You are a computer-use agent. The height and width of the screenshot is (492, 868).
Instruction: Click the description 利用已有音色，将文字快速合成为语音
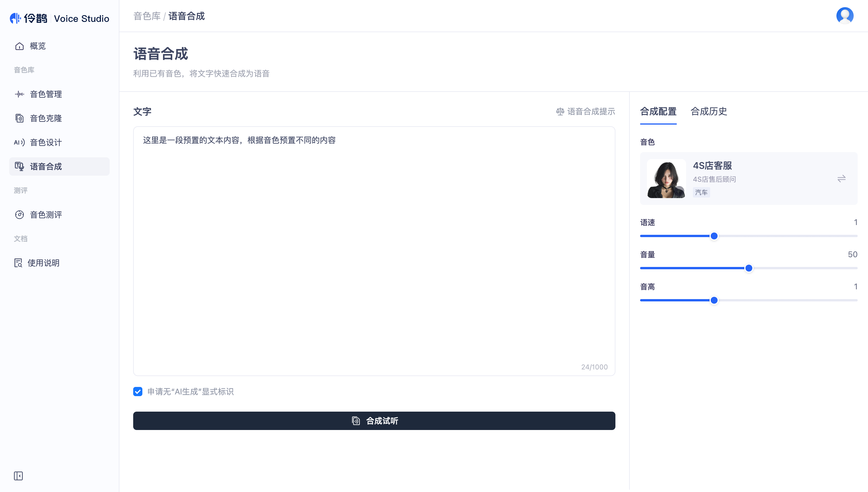[x=201, y=74]
